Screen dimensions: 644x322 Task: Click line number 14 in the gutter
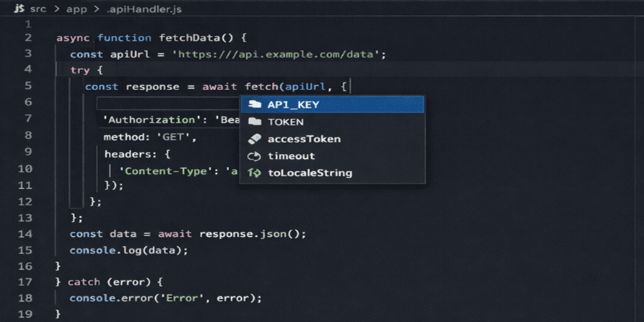tap(27, 233)
